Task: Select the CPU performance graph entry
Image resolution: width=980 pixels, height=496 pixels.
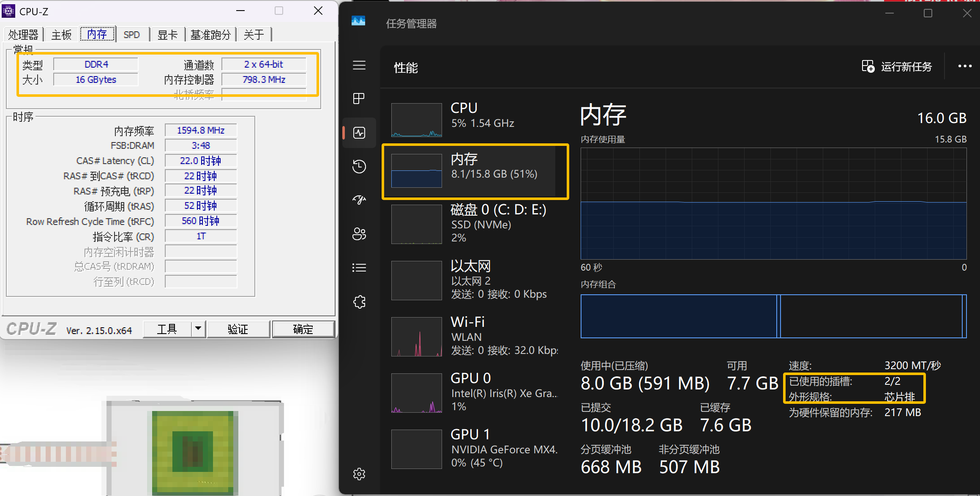Action: tap(473, 119)
